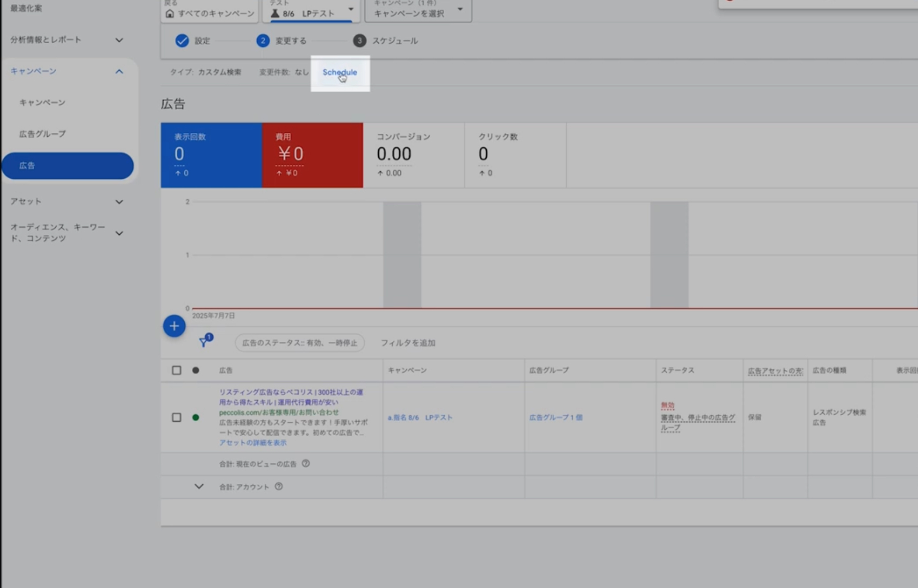This screenshot has height=588, width=918.
Task: Click help icon beside 合計: アカウント
Action: point(279,486)
